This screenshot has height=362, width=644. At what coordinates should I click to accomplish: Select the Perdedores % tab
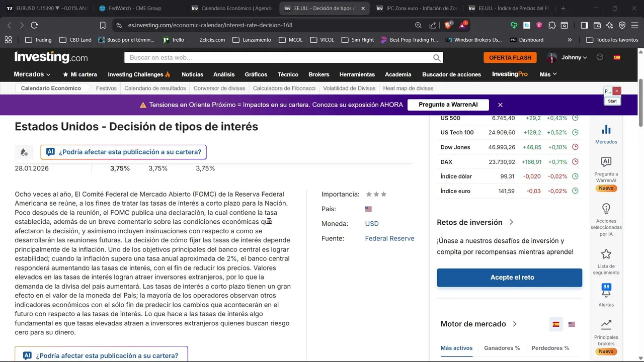[550, 348]
